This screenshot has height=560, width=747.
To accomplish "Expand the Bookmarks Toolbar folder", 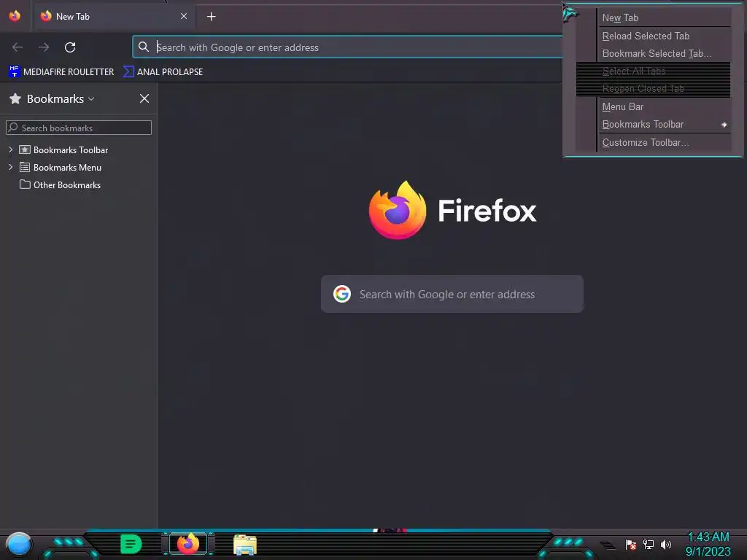I will (x=10, y=149).
